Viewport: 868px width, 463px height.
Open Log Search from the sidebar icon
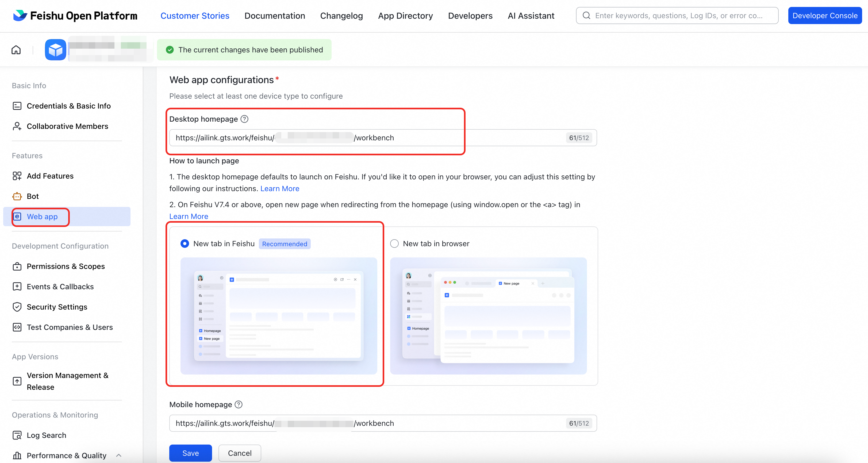pos(17,435)
